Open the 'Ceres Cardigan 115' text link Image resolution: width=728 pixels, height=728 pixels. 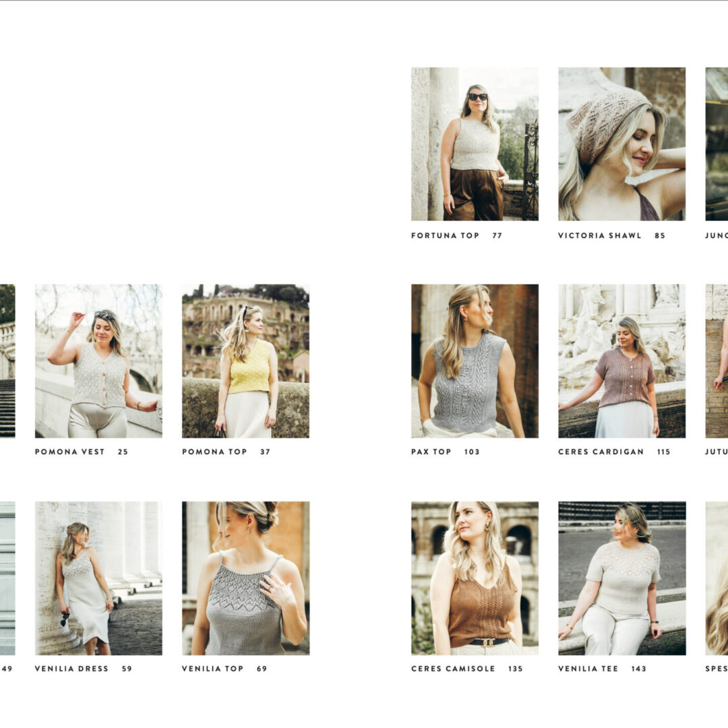click(613, 452)
